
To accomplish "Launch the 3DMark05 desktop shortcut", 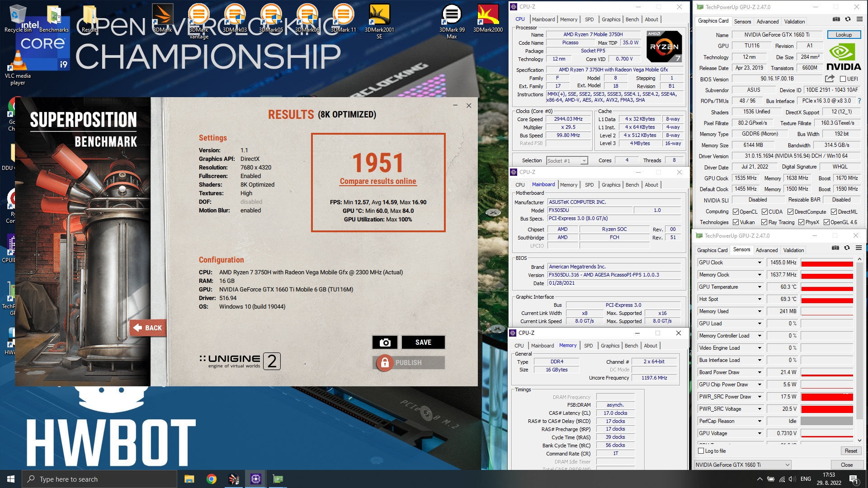I will tap(271, 18).
